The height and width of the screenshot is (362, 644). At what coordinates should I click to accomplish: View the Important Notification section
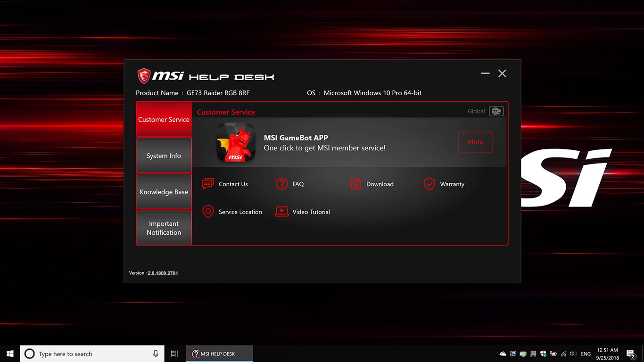164,228
